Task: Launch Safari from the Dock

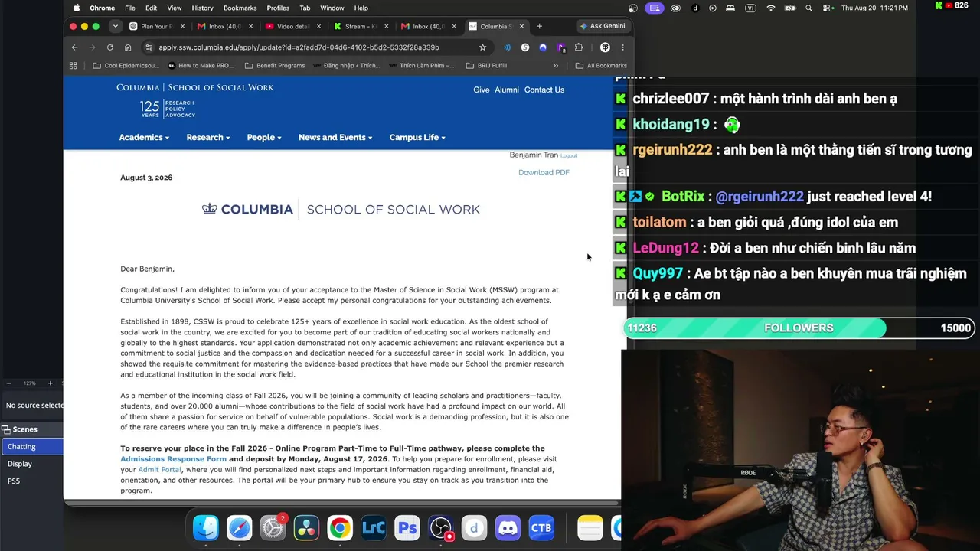Action: tap(239, 527)
